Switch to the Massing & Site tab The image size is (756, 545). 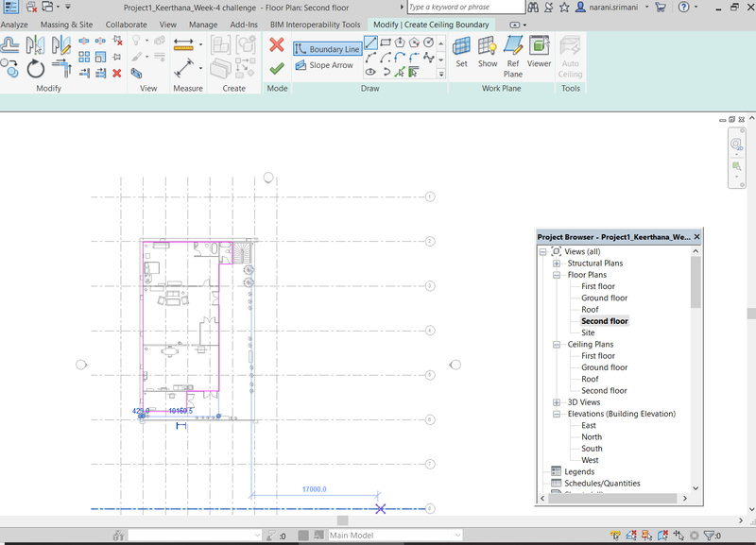66,25
